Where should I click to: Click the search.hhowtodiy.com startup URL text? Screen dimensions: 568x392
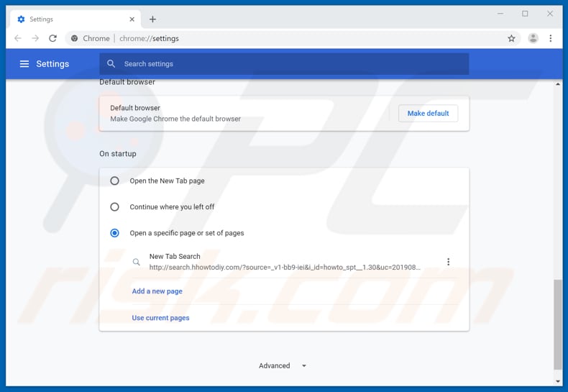pyautogui.click(x=285, y=268)
